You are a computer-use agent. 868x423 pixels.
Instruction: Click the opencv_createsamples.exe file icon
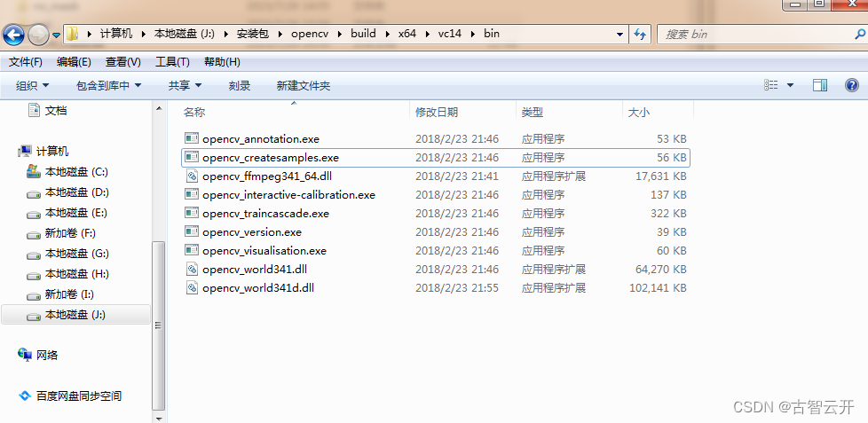point(192,157)
